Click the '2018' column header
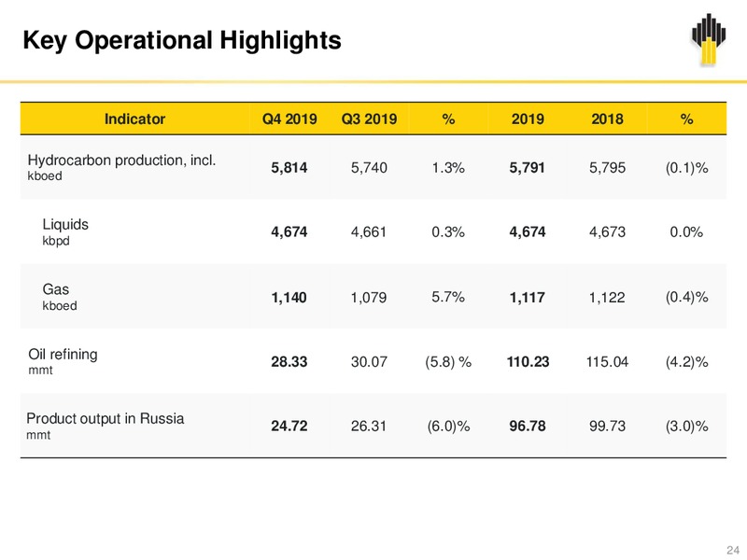The image size is (747, 560). [x=608, y=119]
